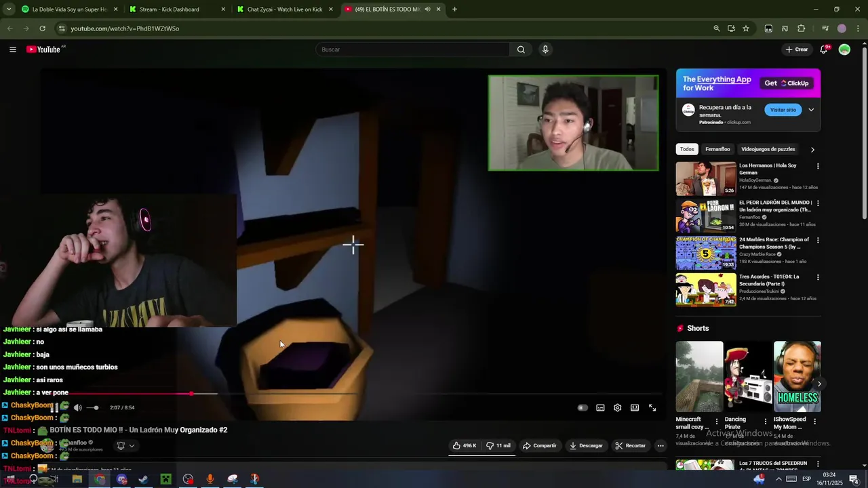Open File Explorer on taskbar
The height and width of the screenshot is (488, 868).
click(77, 479)
